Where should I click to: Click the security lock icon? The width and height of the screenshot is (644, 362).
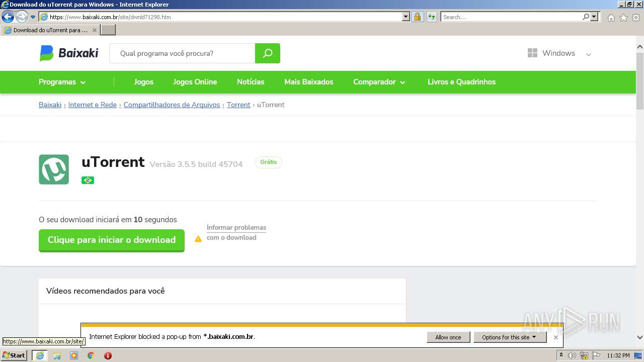tap(417, 17)
